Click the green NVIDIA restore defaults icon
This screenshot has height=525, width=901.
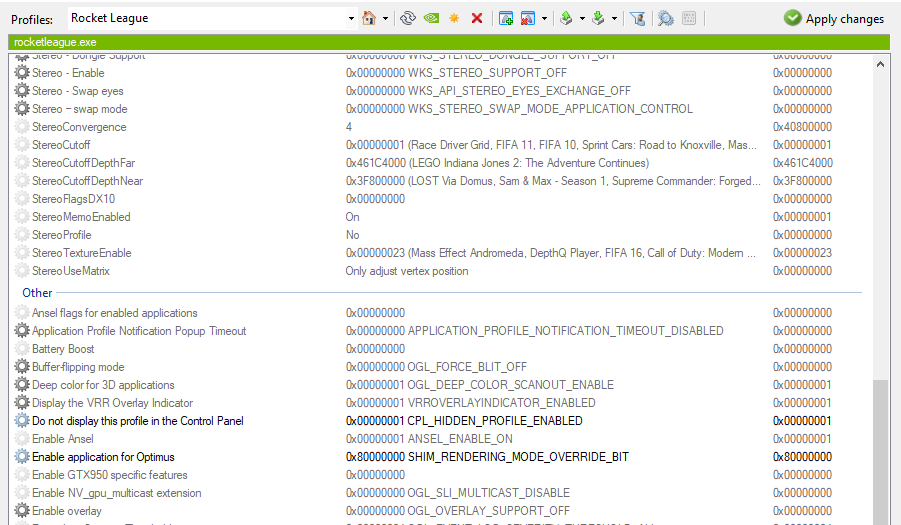click(x=431, y=18)
